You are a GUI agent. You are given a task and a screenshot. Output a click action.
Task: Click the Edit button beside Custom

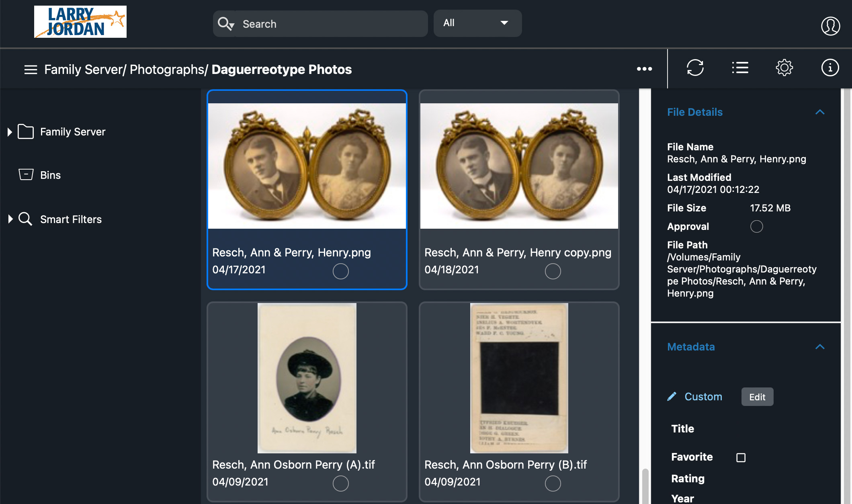coord(757,397)
